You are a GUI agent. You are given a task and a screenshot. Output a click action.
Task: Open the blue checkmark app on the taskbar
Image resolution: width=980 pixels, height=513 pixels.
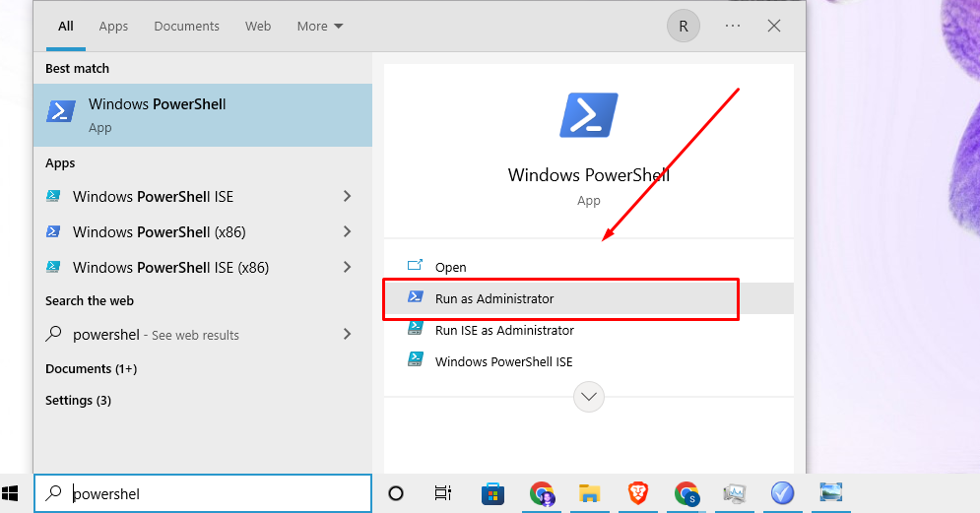782,493
